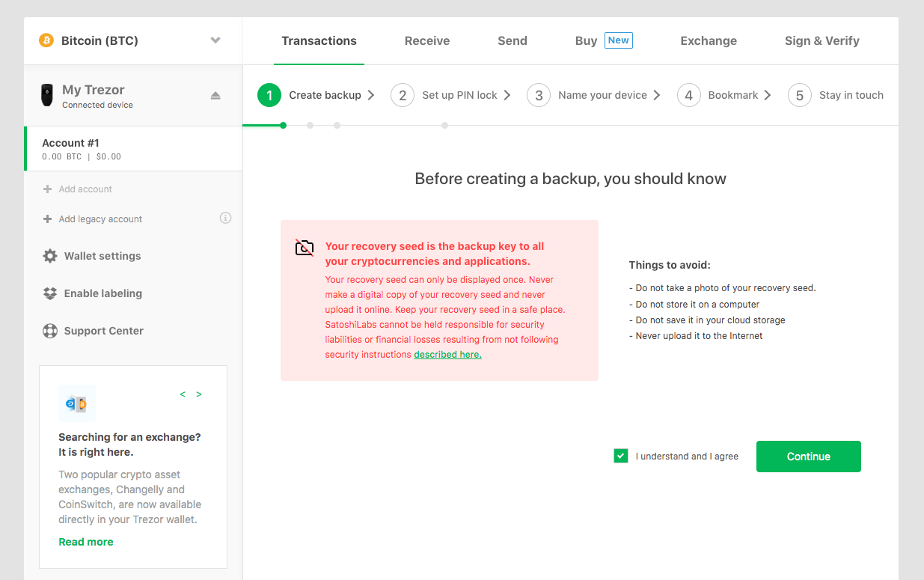Open the Sign & Verify tab
This screenshot has height=580, width=924.
pyautogui.click(x=821, y=41)
